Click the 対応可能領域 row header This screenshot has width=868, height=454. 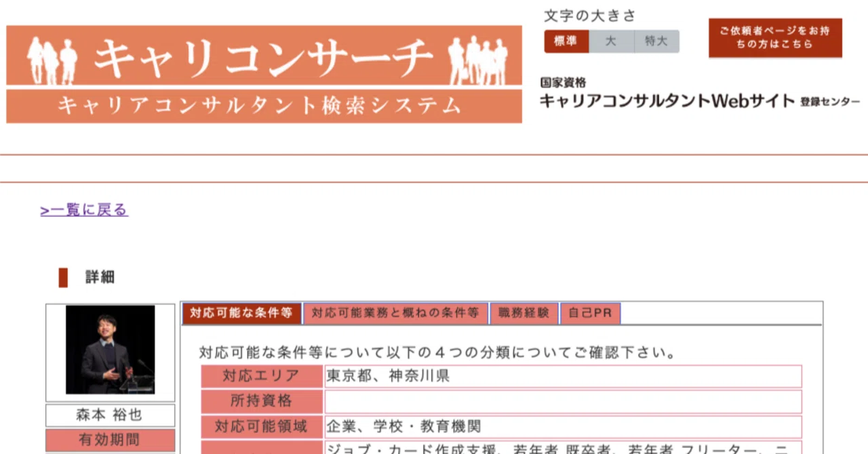click(262, 427)
